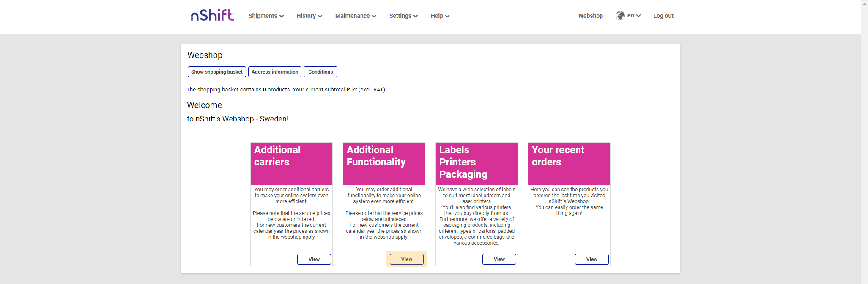Click the Webshop page heading
Image resolution: width=868 pixels, height=284 pixels.
point(205,55)
